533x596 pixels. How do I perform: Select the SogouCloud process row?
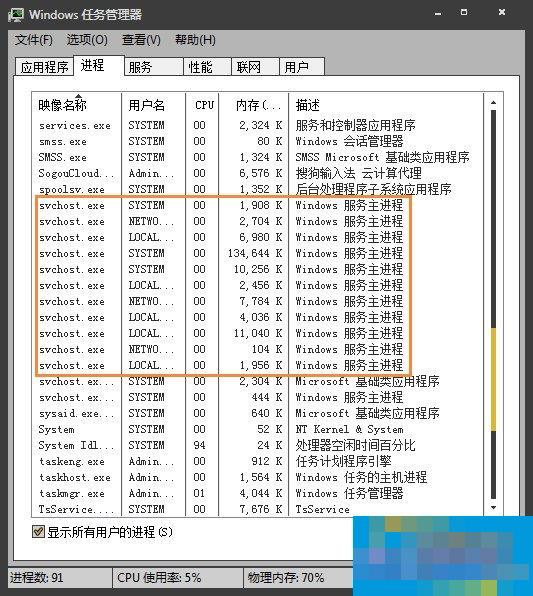click(x=257, y=173)
